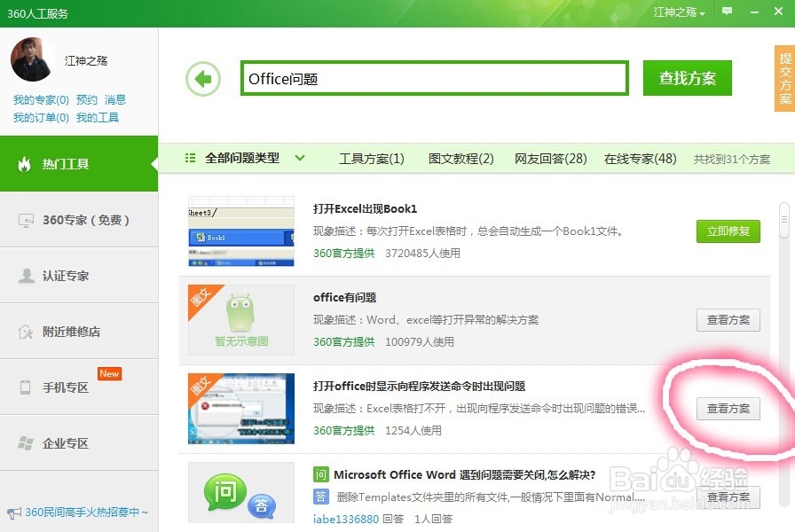Screen dimensions: 795x532
Task: Click the green 问 icon before Microsoft Office Word
Action: coord(320,474)
